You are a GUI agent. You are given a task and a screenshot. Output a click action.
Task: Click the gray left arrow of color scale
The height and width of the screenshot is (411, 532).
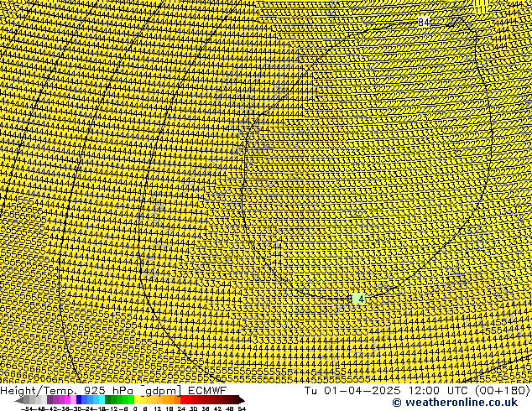click(x=20, y=400)
